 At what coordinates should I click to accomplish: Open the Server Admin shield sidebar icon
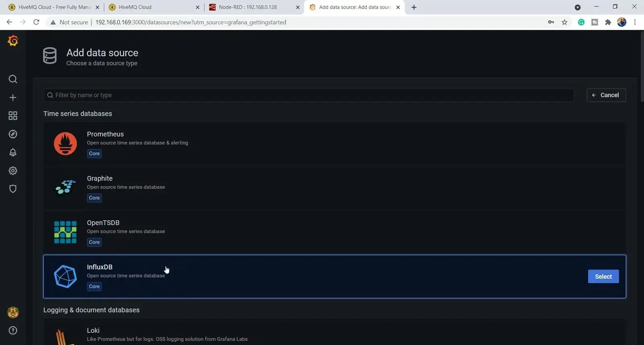click(x=13, y=189)
